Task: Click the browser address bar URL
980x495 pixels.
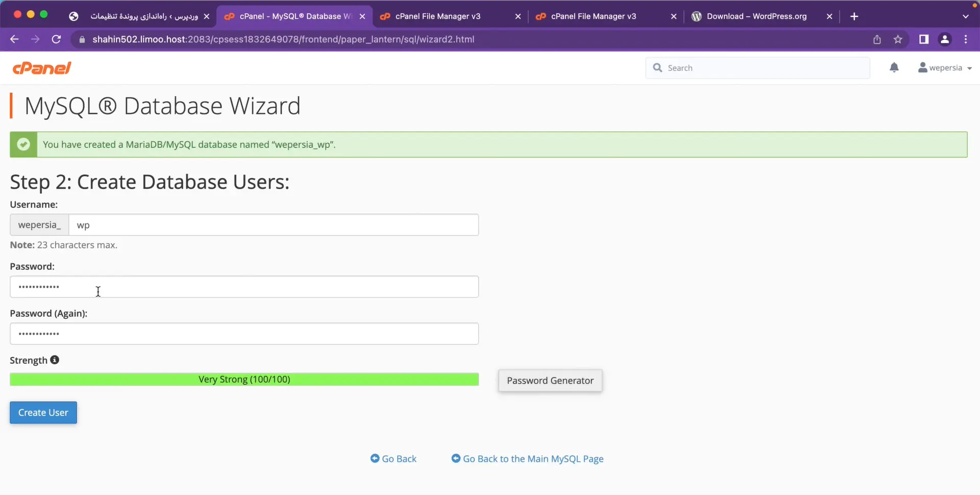Action: coord(283,39)
